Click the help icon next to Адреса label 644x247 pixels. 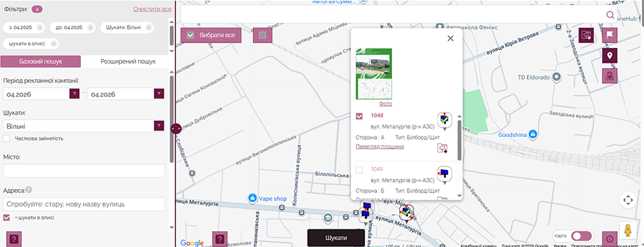[29, 190]
